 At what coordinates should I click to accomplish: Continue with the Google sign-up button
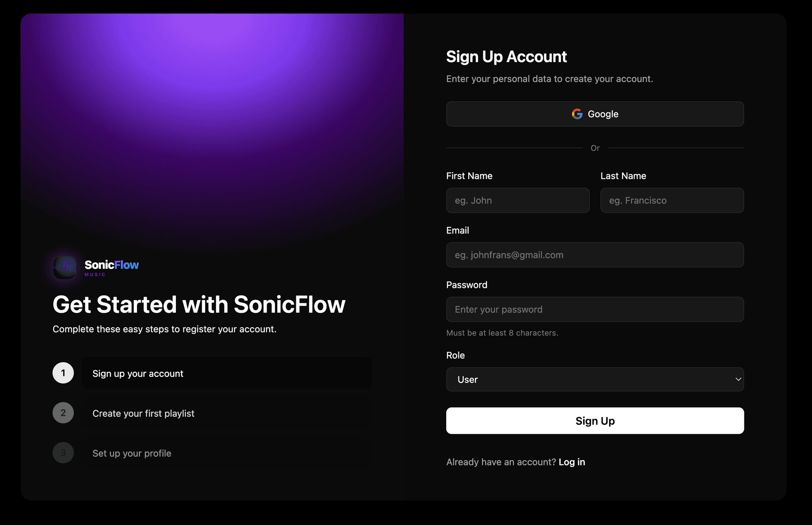[x=595, y=114]
